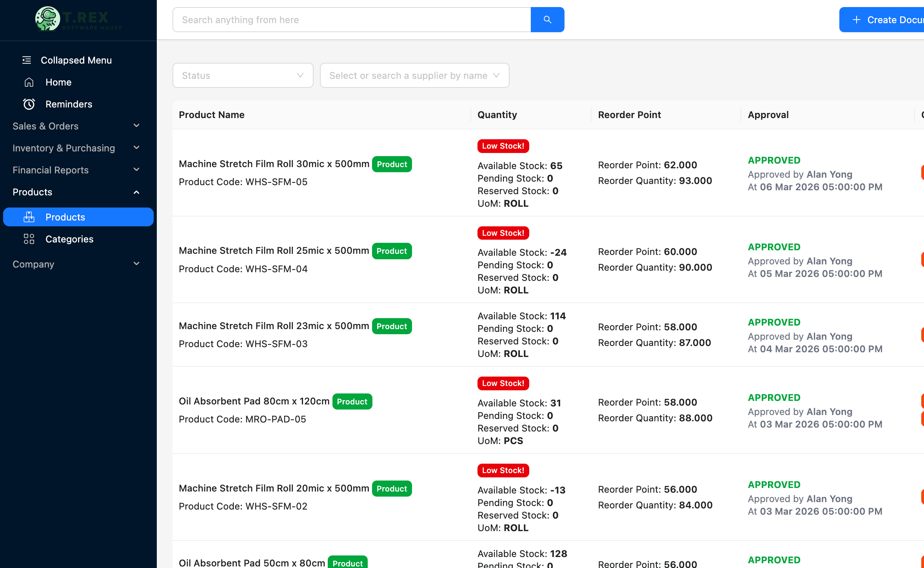Viewport: 924px width, 568px height.
Task: Open Reminders via the alarm clock icon
Action: [29, 104]
